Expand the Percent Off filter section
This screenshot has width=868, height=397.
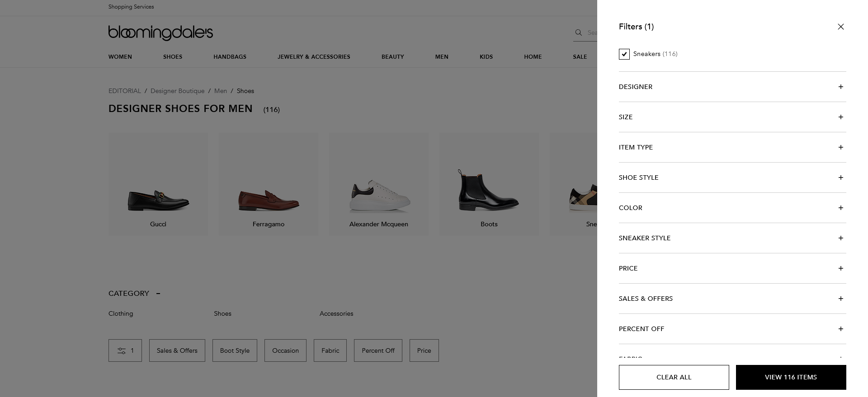point(732,329)
